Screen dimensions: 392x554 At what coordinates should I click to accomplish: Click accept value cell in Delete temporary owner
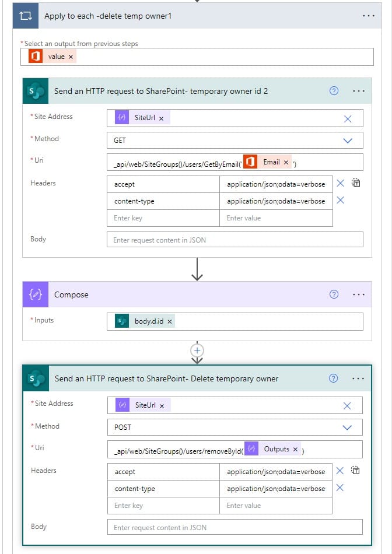pyautogui.click(x=276, y=472)
